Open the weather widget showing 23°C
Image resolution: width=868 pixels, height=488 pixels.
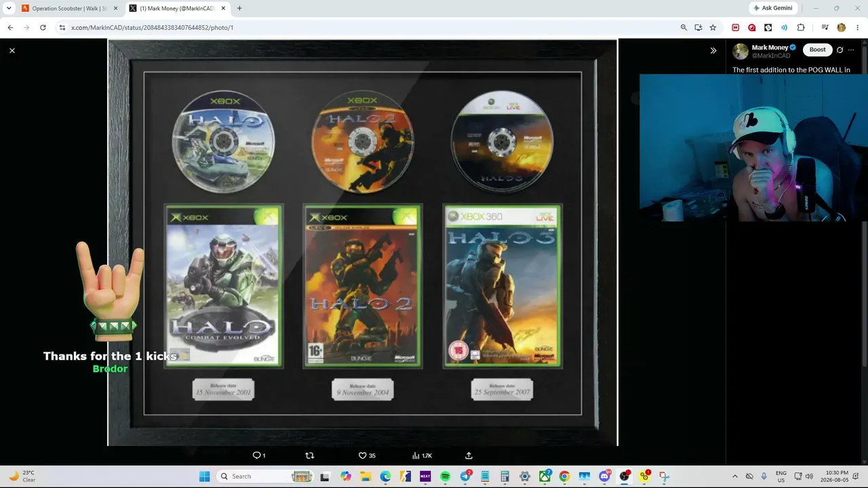[x=21, y=476]
